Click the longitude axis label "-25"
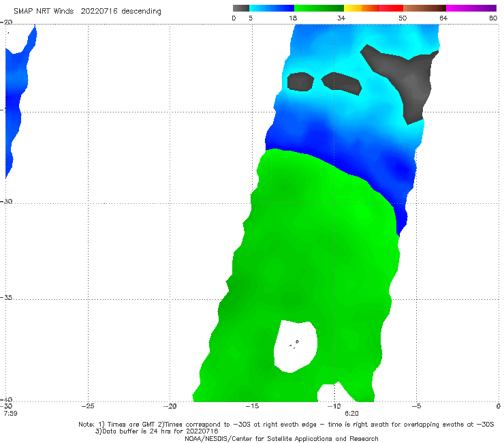The width and height of the screenshot is (504, 443). point(88,406)
